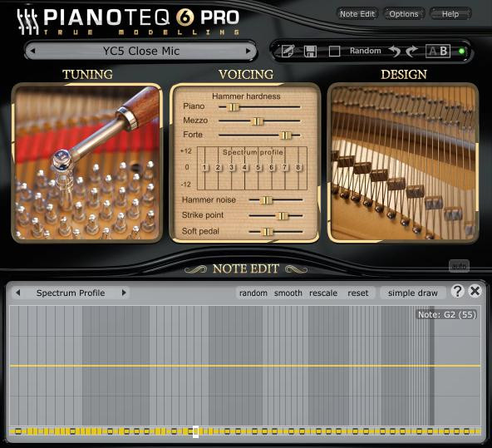Undo the last change with the arrow
492x448 pixels.
[395, 52]
